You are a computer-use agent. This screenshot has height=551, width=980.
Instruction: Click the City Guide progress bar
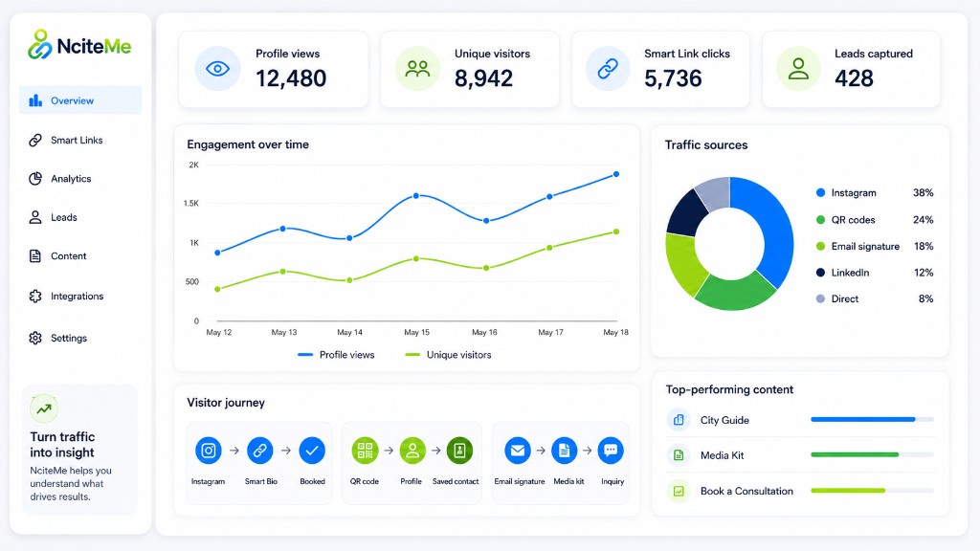(872, 419)
